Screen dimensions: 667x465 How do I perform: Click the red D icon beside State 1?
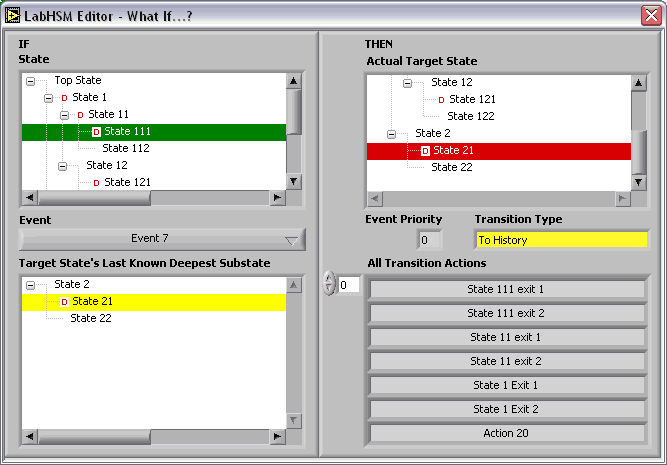coord(64,98)
